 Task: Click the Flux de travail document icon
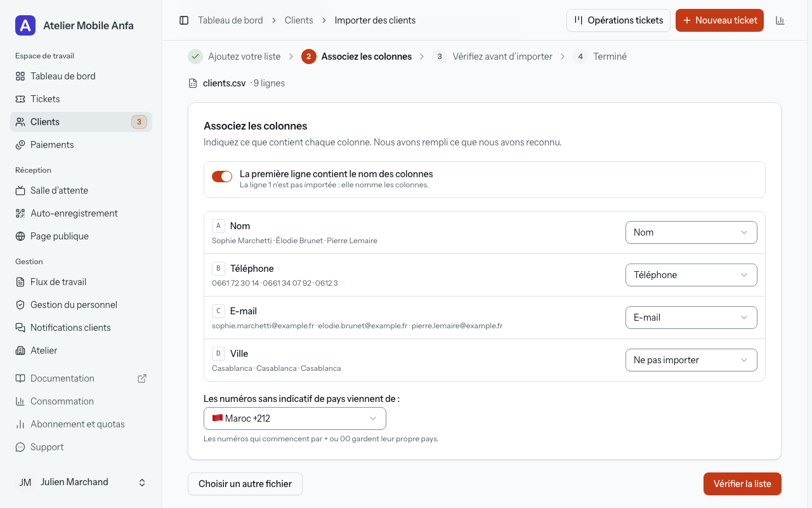tap(20, 282)
